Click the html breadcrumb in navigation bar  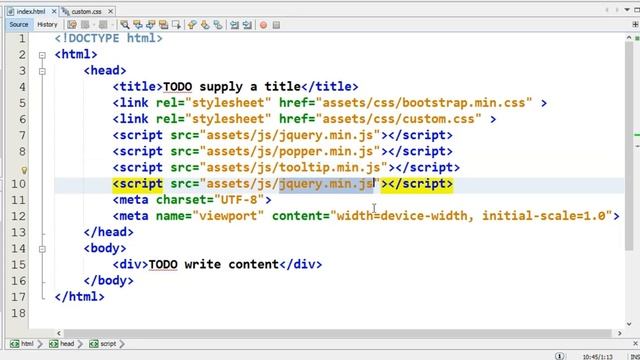pyautogui.click(x=22, y=344)
